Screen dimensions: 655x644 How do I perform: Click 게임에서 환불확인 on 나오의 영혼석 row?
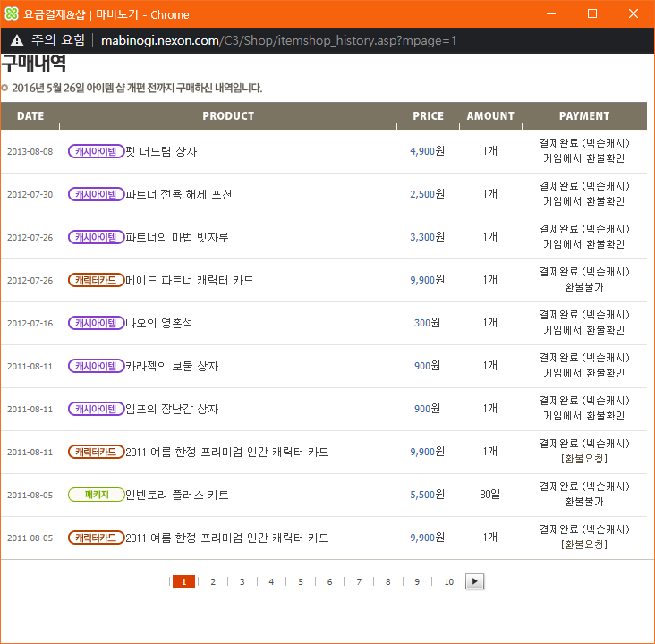[584, 330]
